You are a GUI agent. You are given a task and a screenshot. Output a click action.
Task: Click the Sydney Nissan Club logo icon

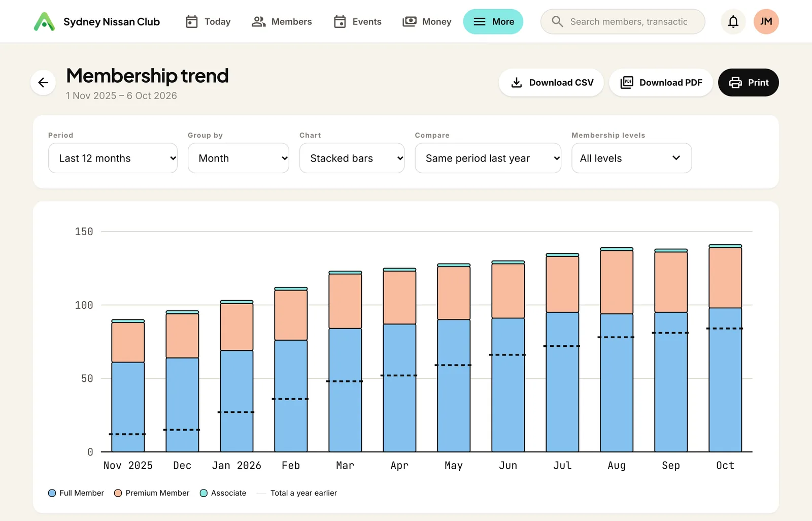(44, 22)
